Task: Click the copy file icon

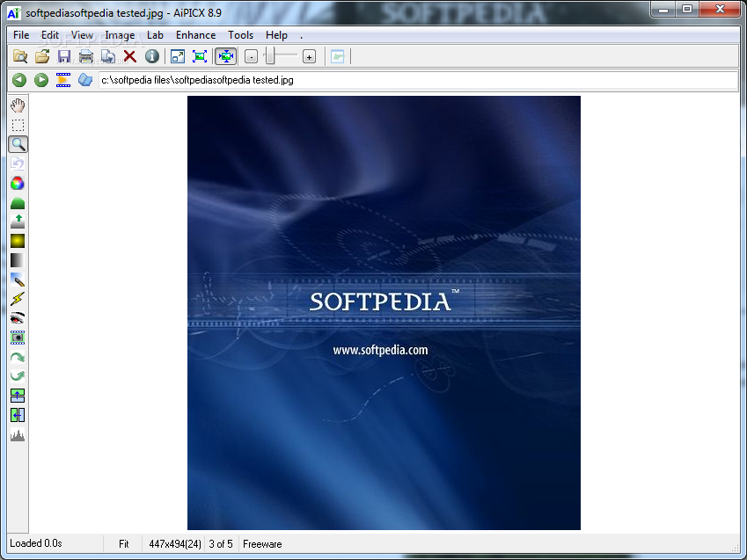Action: [108, 56]
